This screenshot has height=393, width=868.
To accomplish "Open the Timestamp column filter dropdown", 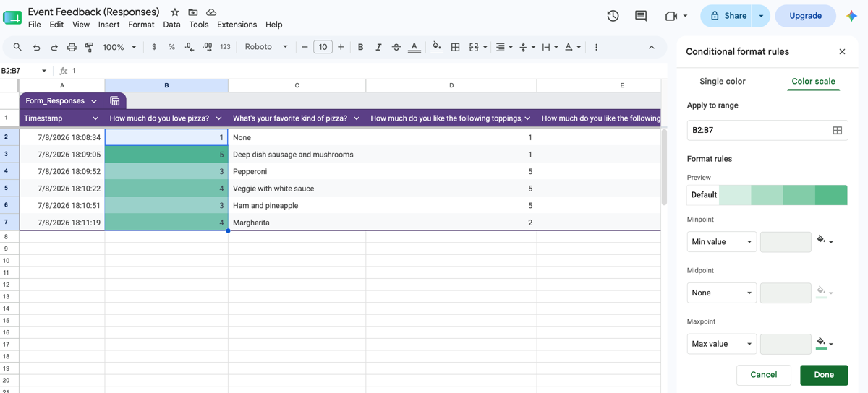I will [x=95, y=118].
